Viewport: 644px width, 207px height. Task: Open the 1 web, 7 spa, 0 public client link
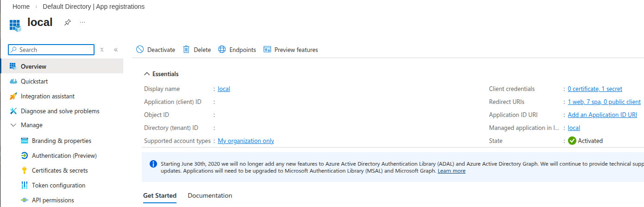pos(604,102)
